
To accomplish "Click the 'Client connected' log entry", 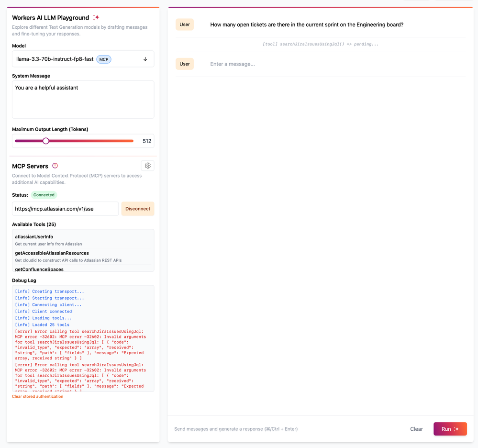I will point(43,312).
